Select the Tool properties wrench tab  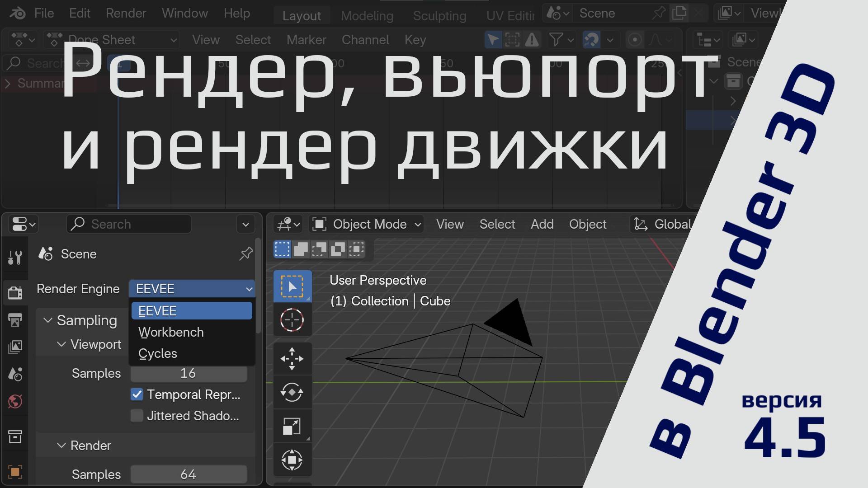(15, 258)
